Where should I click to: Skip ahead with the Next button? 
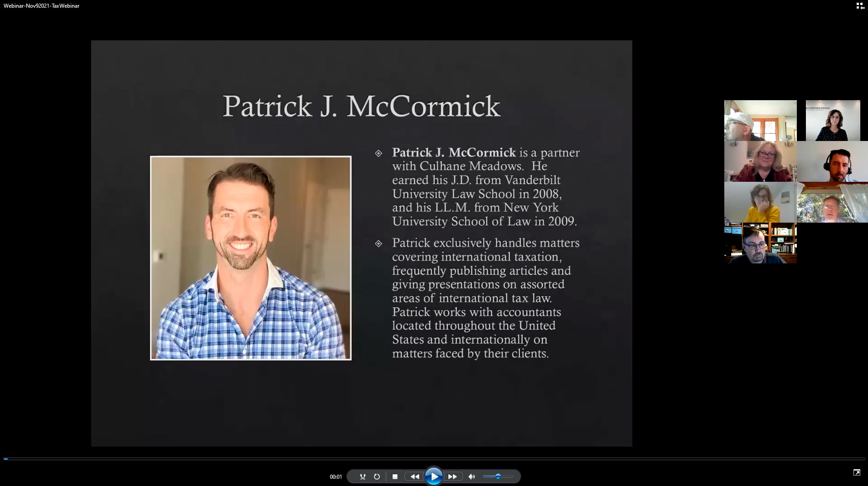(x=452, y=476)
